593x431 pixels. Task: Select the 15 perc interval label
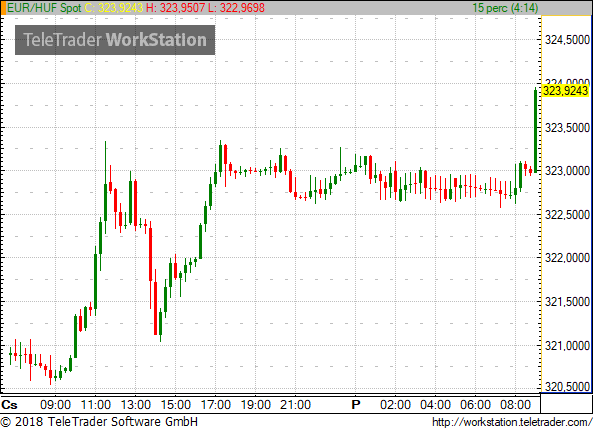tap(505, 8)
